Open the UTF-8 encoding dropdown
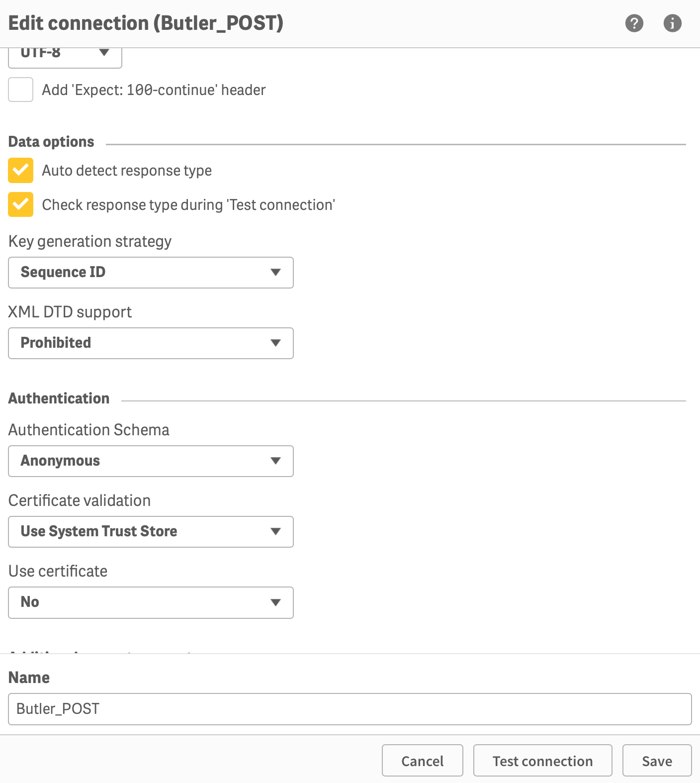The image size is (700, 783). click(65, 54)
